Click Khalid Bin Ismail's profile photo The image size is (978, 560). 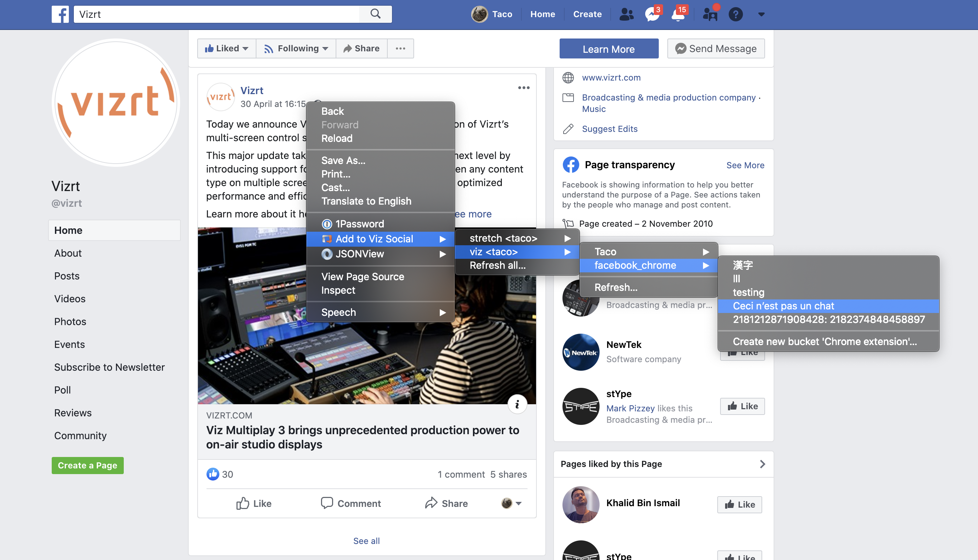pyautogui.click(x=581, y=504)
